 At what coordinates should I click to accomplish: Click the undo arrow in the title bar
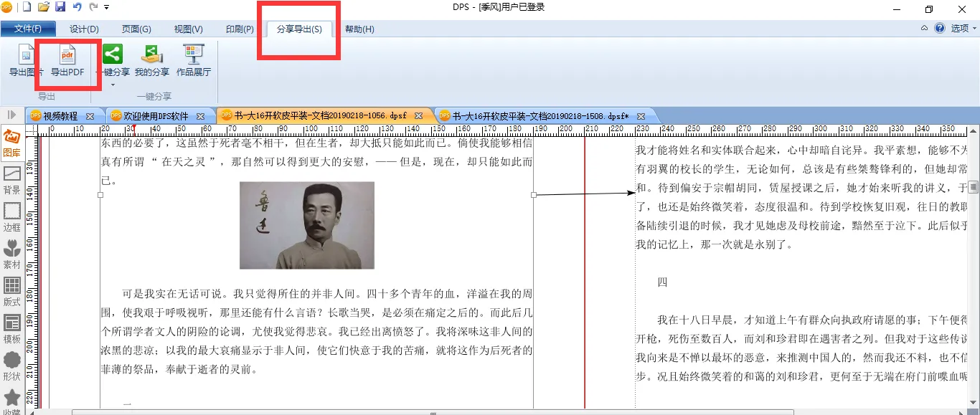pyautogui.click(x=77, y=7)
